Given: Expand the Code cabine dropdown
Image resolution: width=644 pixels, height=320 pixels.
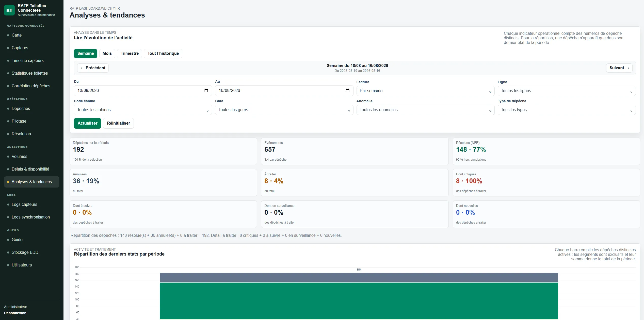Looking at the screenshot, I should tap(143, 110).
